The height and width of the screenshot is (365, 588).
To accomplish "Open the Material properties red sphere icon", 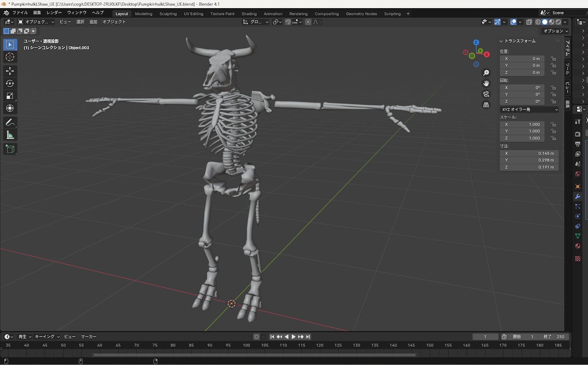I will (x=577, y=246).
